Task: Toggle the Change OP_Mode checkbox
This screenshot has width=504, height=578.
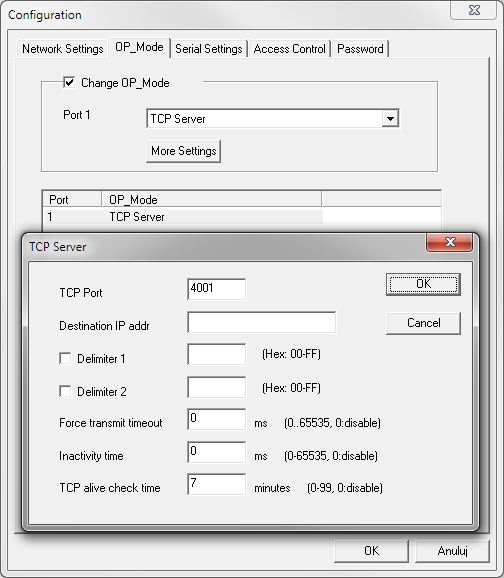Action: [69, 82]
